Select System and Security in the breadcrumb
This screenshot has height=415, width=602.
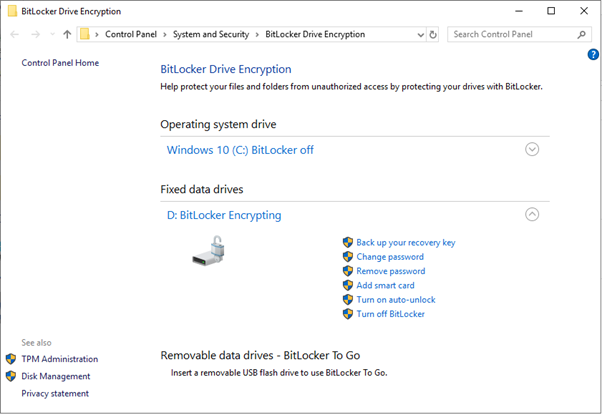pyautogui.click(x=211, y=35)
